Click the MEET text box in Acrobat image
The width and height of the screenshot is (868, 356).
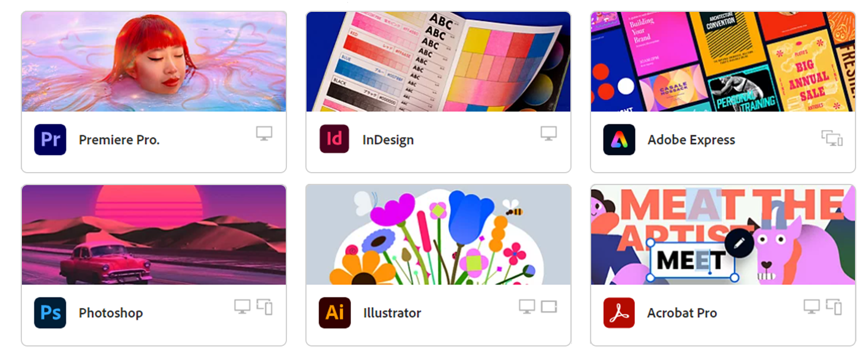(x=692, y=260)
